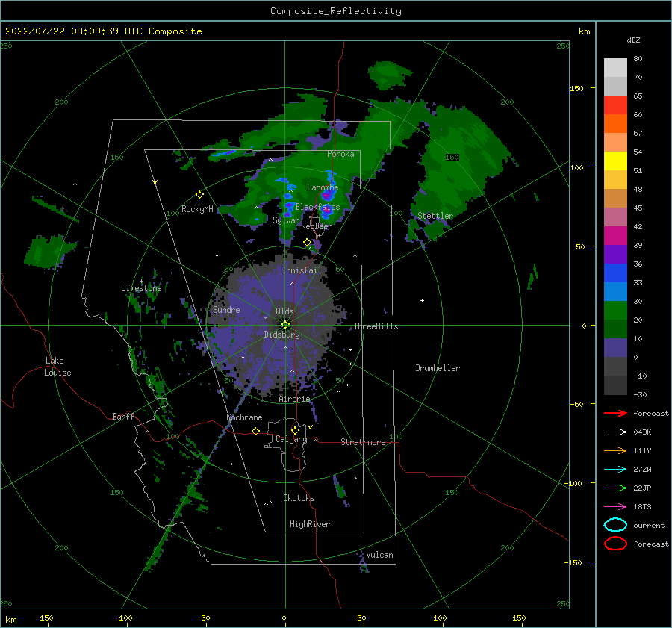The image size is (672, 628).
Task: Click the purple swatch between 36 and 39 dBZ
Action: tap(615, 254)
